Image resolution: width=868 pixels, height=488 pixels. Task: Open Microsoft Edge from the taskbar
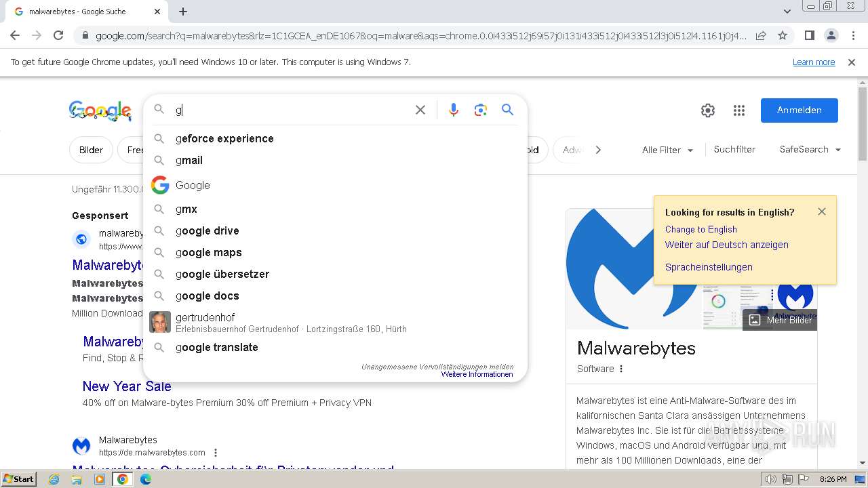146,479
